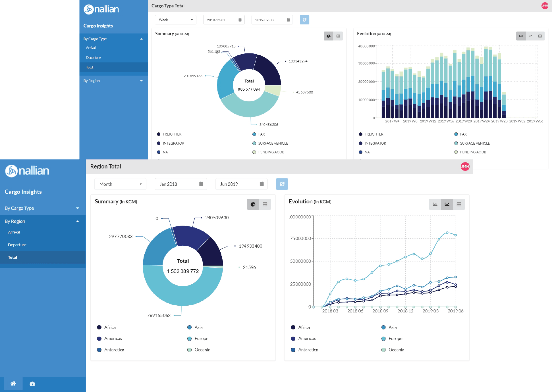Click the Asia color swatch in Evolution legend
This screenshot has width=552, height=392.
point(383,328)
